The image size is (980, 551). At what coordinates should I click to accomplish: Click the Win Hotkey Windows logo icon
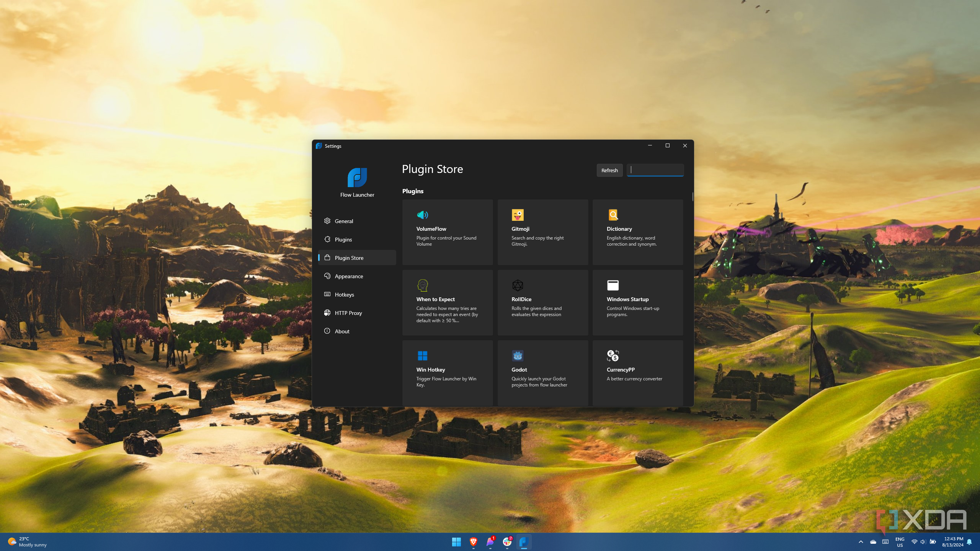[422, 356]
